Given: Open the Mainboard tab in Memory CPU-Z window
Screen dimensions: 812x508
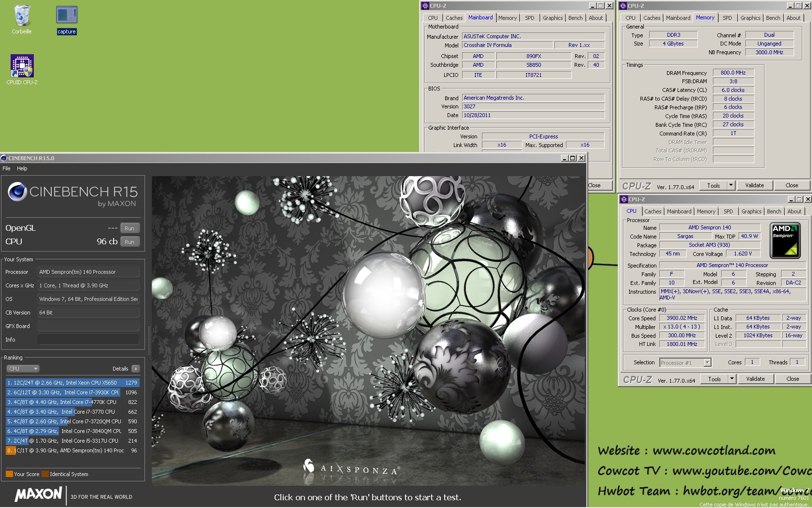Looking at the screenshot, I should [x=678, y=18].
